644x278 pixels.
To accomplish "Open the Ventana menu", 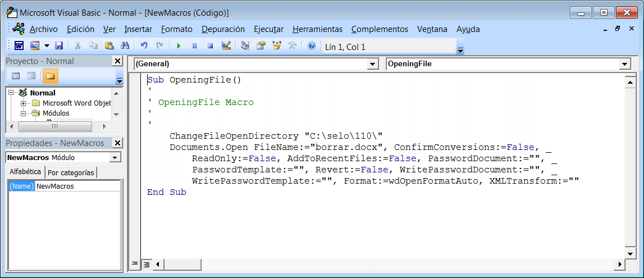I will point(432,29).
